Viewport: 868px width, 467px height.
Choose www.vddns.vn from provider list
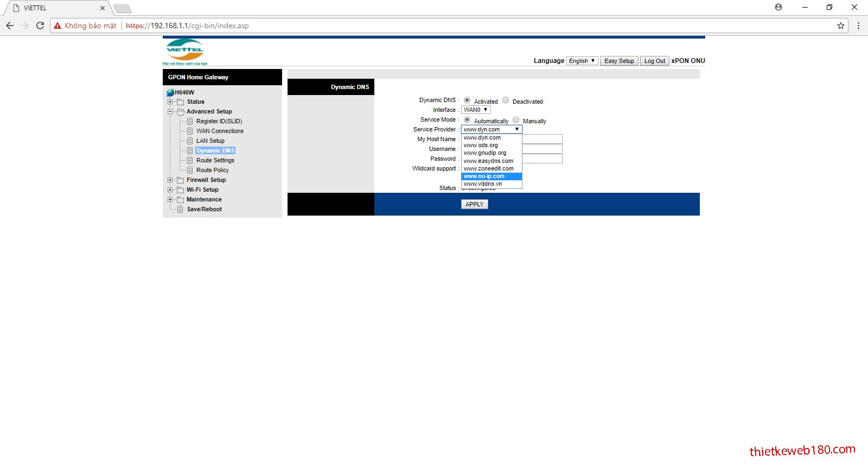pos(492,184)
